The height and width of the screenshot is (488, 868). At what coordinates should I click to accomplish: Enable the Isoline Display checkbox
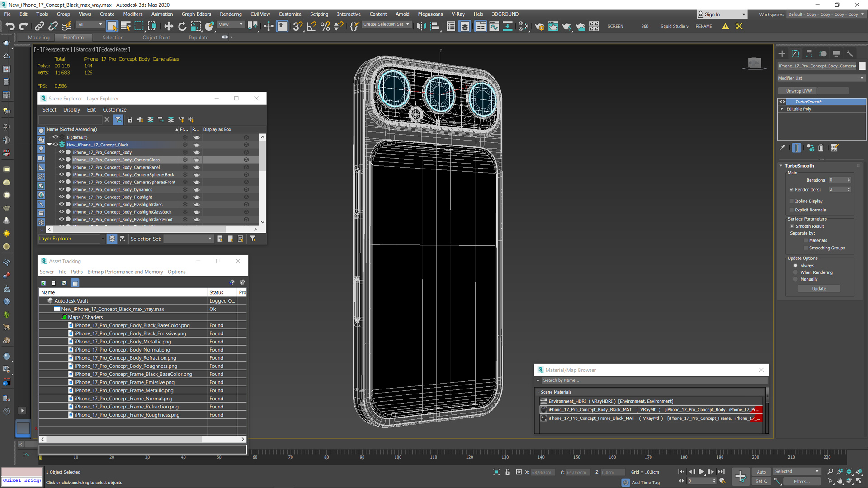click(x=792, y=201)
